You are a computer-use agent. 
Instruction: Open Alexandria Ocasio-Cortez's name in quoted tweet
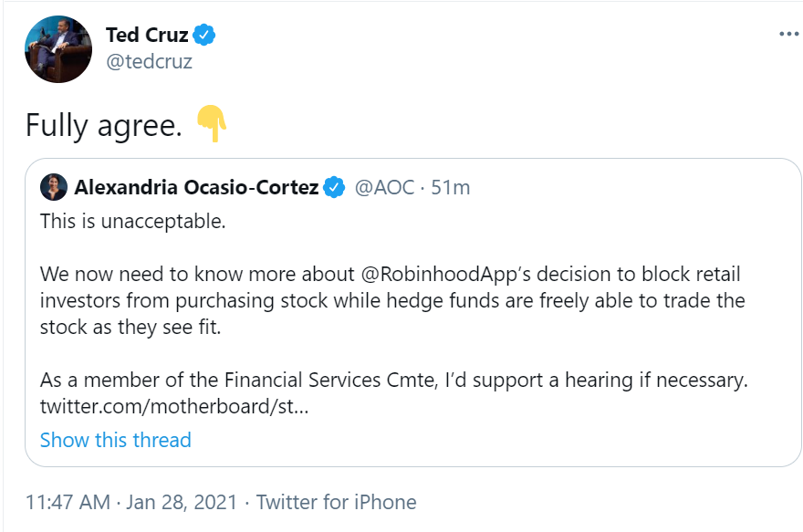pos(196,188)
